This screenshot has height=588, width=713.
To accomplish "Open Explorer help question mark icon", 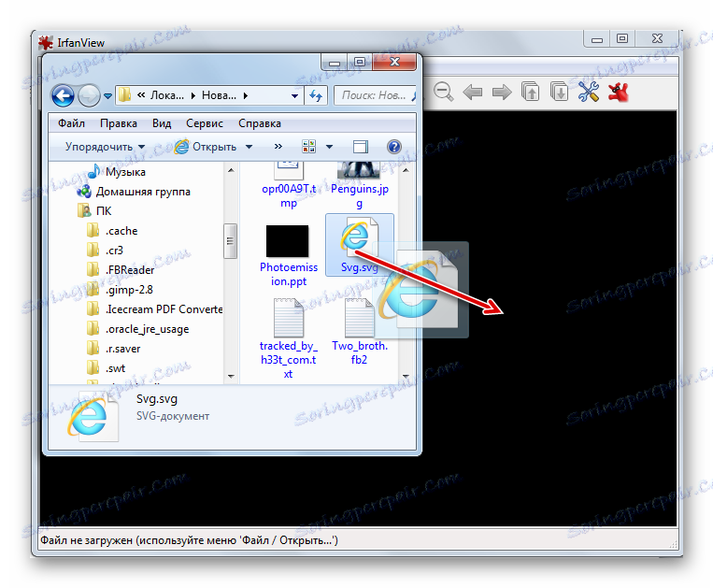I will 393,147.
